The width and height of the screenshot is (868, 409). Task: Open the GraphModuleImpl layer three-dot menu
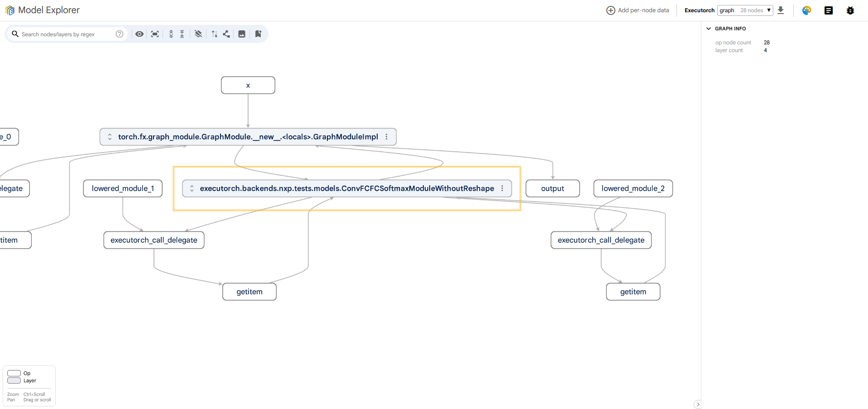pyautogui.click(x=386, y=137)
